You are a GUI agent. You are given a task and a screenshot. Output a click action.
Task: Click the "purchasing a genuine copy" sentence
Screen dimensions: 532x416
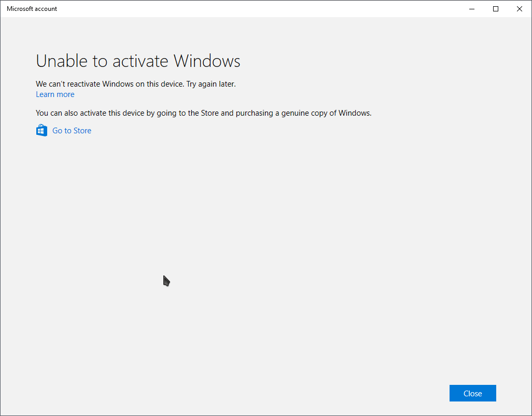[204, 113]
